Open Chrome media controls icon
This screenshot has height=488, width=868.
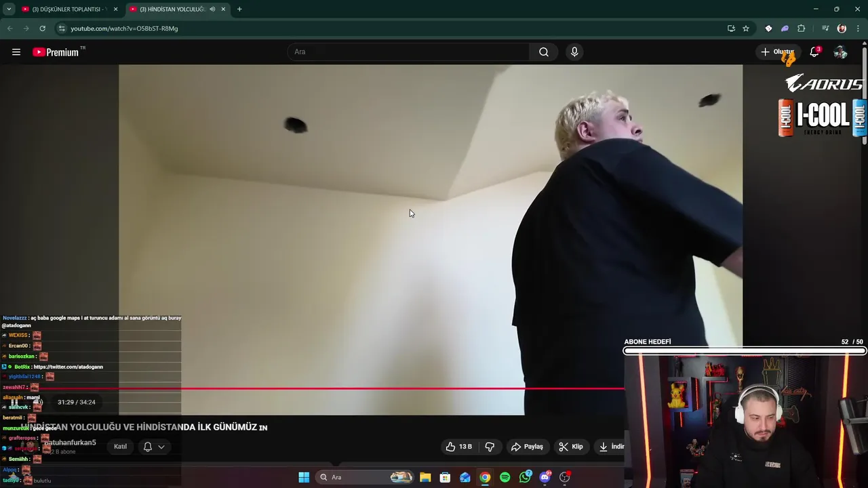825,28
